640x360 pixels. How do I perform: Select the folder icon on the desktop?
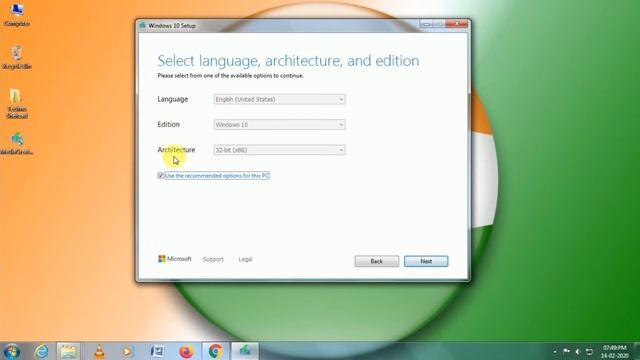[17, 104]
